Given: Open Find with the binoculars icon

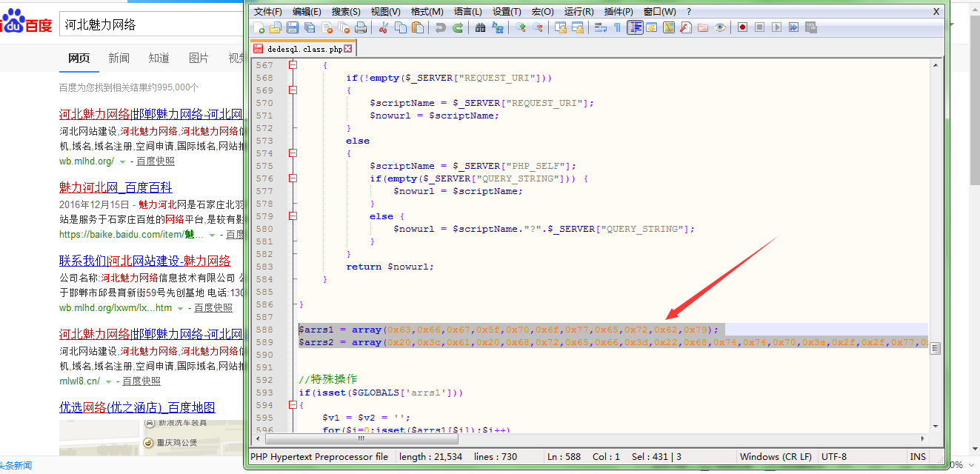Looking at the screenshot, I should pyautogui.click(x=480, y=28).
